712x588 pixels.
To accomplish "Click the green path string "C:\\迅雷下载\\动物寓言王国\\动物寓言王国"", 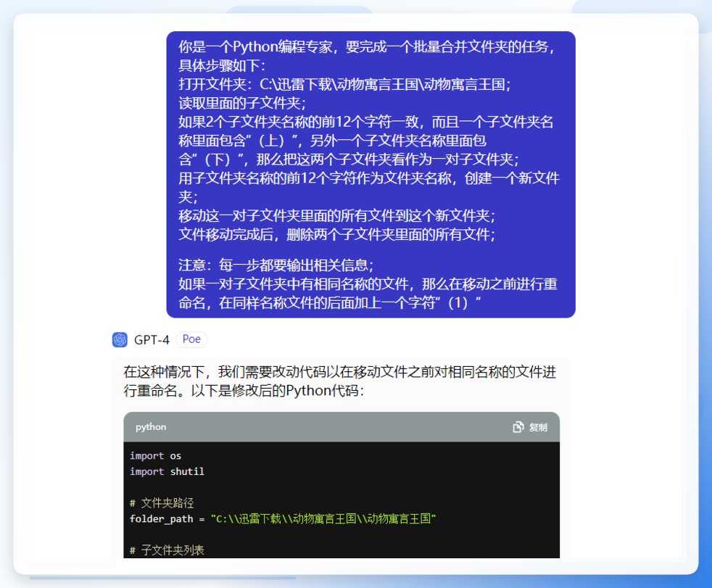I will pyautogui.click(x=323, y=518).
